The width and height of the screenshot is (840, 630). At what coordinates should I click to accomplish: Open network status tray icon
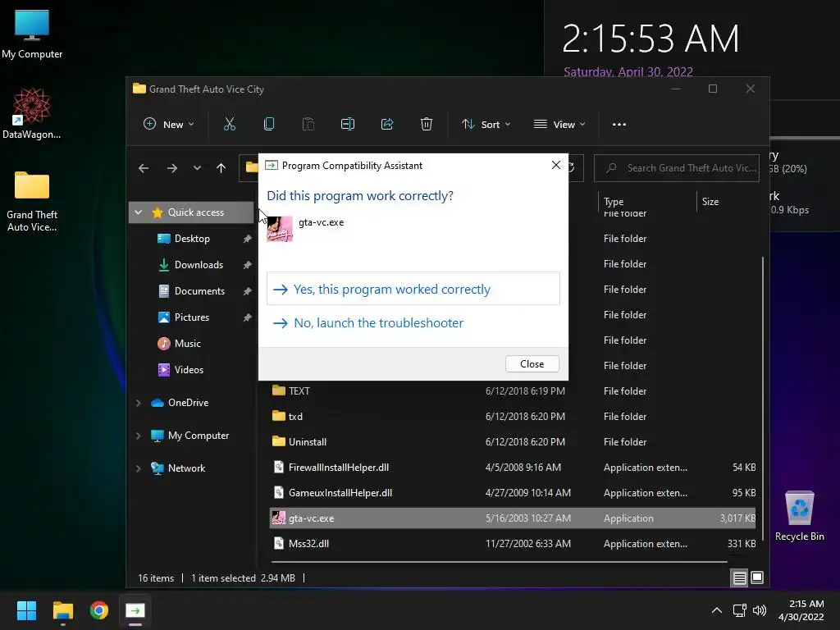point(740,610)
